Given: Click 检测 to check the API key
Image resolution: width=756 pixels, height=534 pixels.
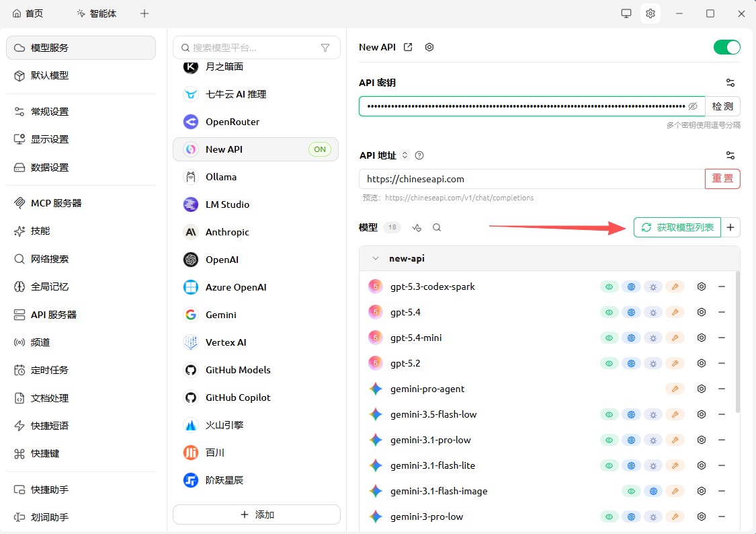Looking at the screenshot, I should tap(722, 106).
